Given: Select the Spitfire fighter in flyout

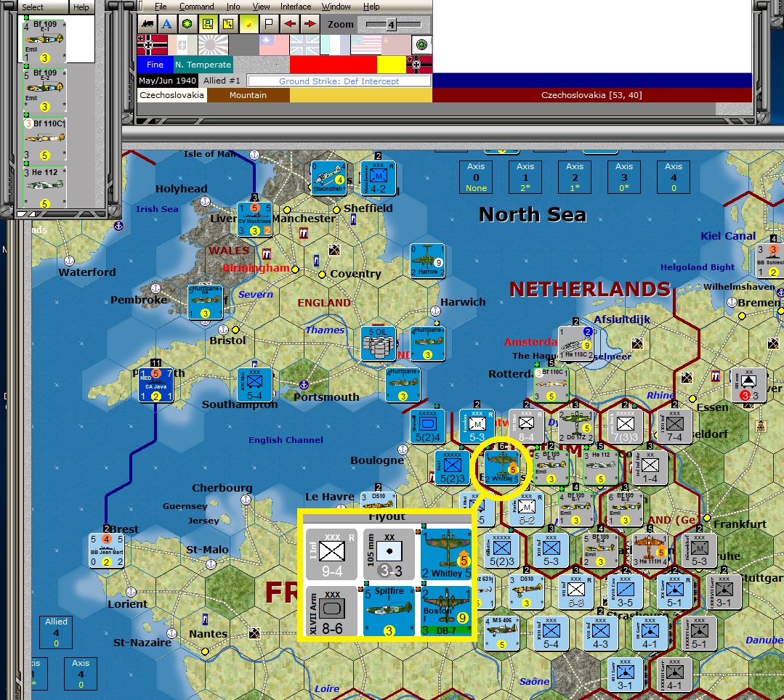Looking at the screenshot, I should pyautogui.click(x=389, y=611).
